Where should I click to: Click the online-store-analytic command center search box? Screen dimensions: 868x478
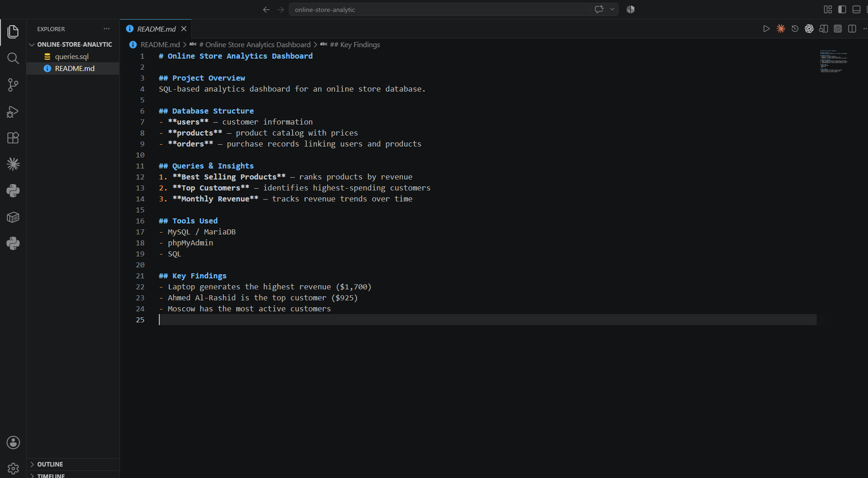tap(439, 10)
